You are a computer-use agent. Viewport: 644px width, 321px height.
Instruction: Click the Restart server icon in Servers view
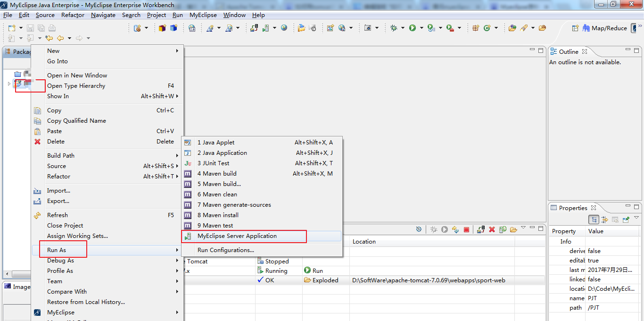tap(455, 229)
